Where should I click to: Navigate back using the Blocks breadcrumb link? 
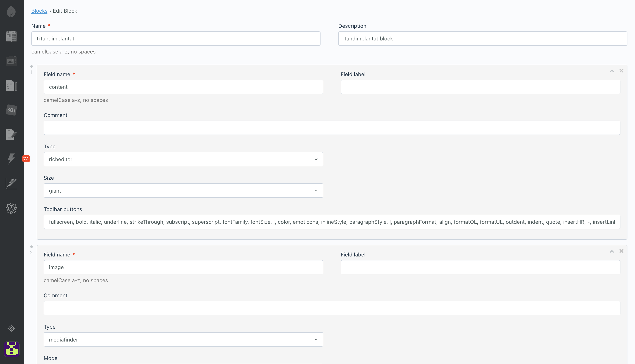39,11
